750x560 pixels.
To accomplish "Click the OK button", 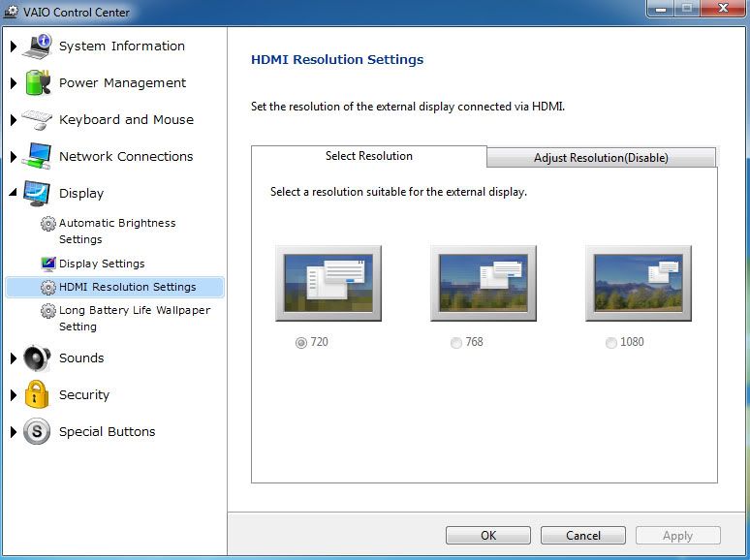I will click(487, 535).
